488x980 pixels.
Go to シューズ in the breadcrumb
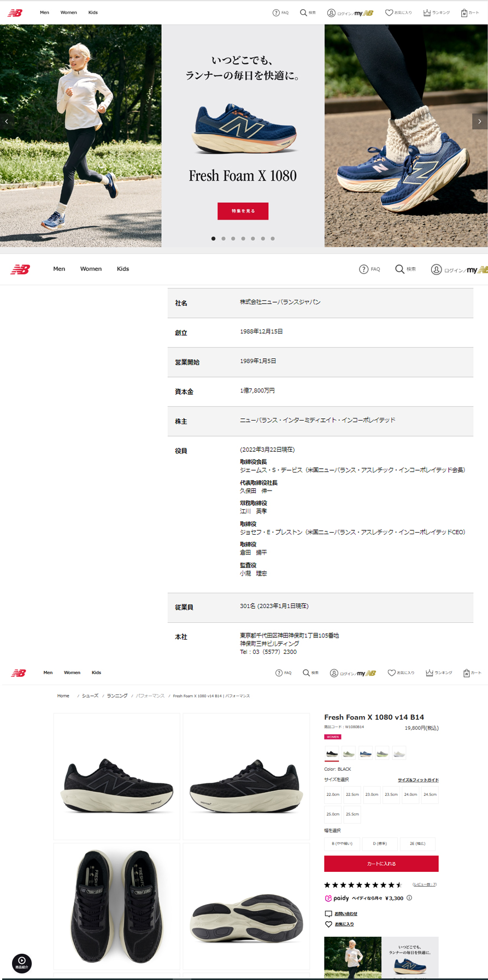[x=90, y=696]
